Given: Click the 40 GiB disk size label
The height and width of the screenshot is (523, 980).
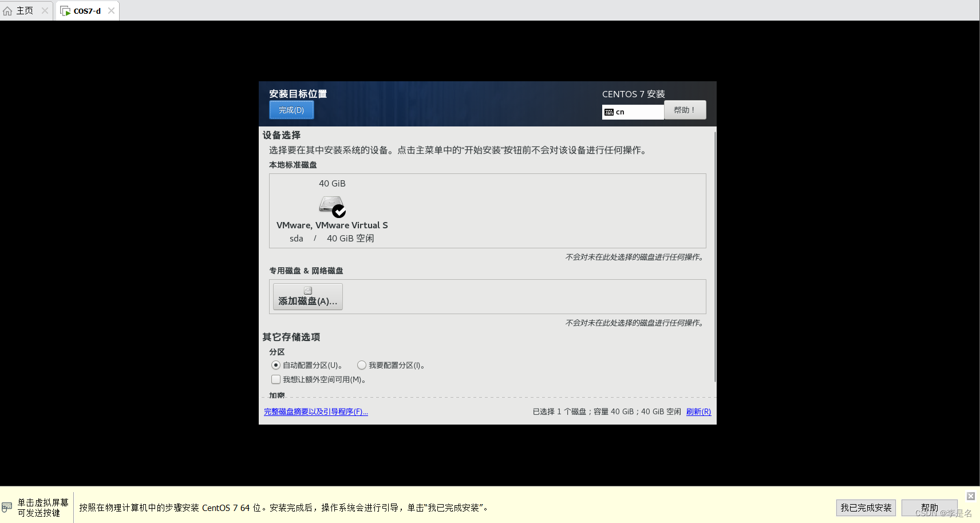Looking at the screenshot, I should pyautogui.click(x=332, y=184).
